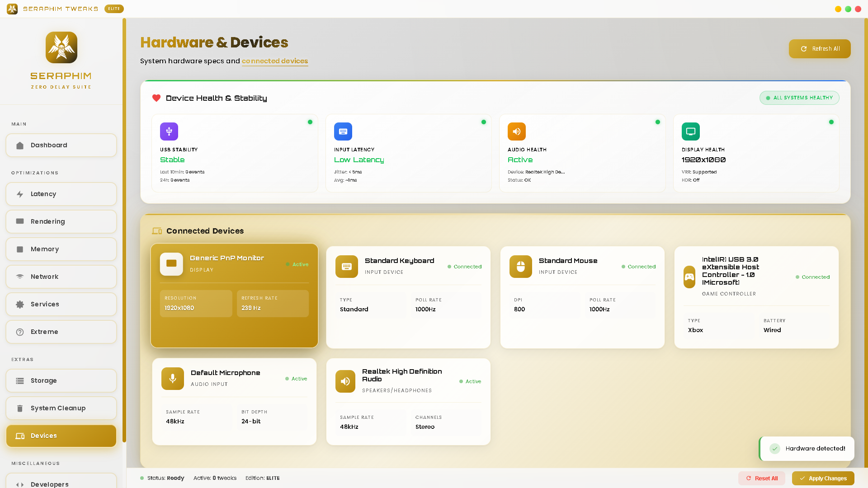Open the Dashboard page
The width and height of the screenshot is (868, 488).
(61, 145)
